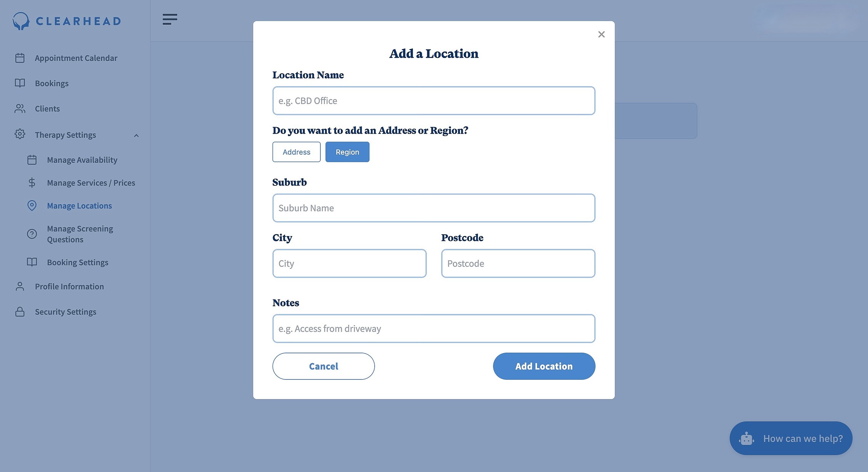The height and width of the screenshot is (472, 868).
Task: Open Manage Screening Questions
Action: [80, 234]
